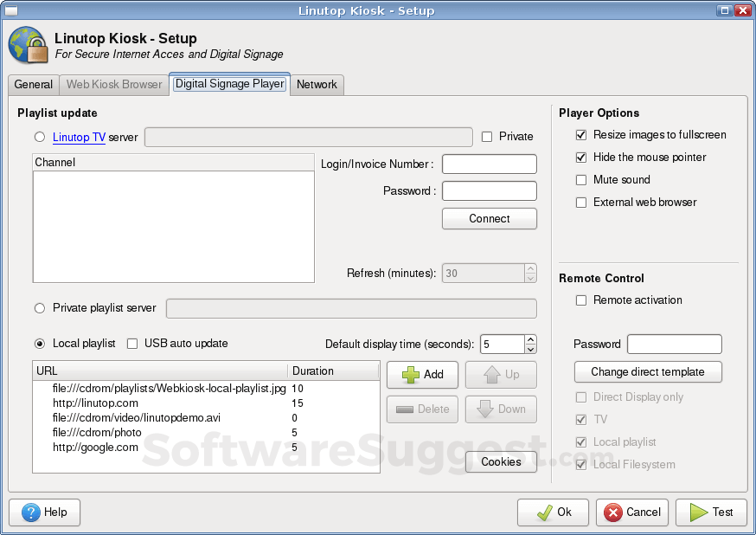The image size is (756, 535).
Task: Open the General tab
Action: click(33, 84)
